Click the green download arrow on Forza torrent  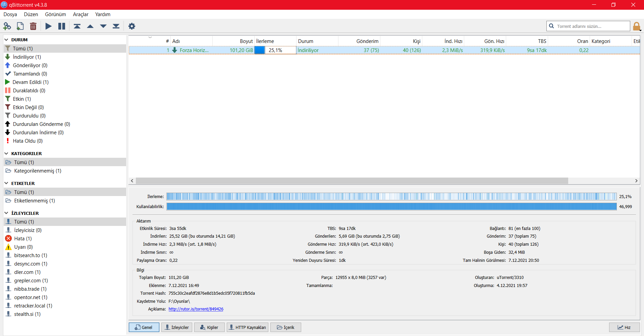[x=174, y=50]
